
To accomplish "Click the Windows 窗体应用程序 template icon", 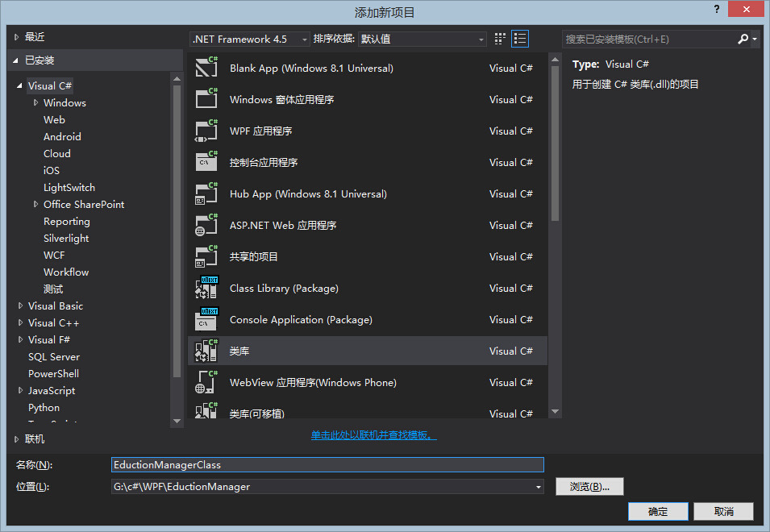I will coord(206,98).
